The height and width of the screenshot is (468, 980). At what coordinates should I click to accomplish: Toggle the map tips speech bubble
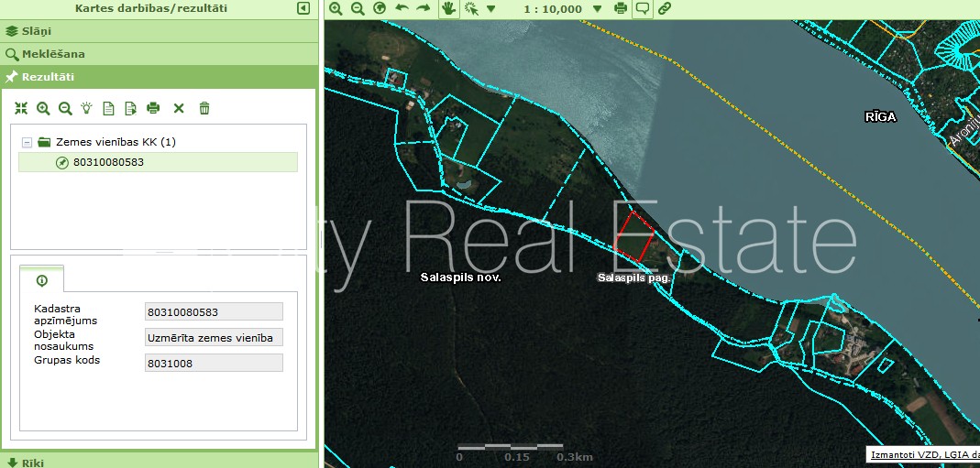pyautogui.click(x=643, y=8)
